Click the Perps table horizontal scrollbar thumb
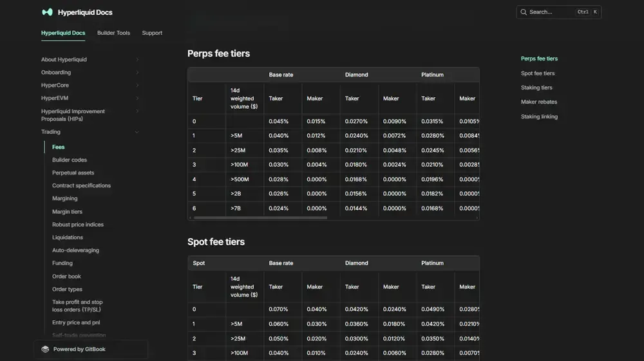The height and width of the screenshot is (361, 644). tap(260, 218)
